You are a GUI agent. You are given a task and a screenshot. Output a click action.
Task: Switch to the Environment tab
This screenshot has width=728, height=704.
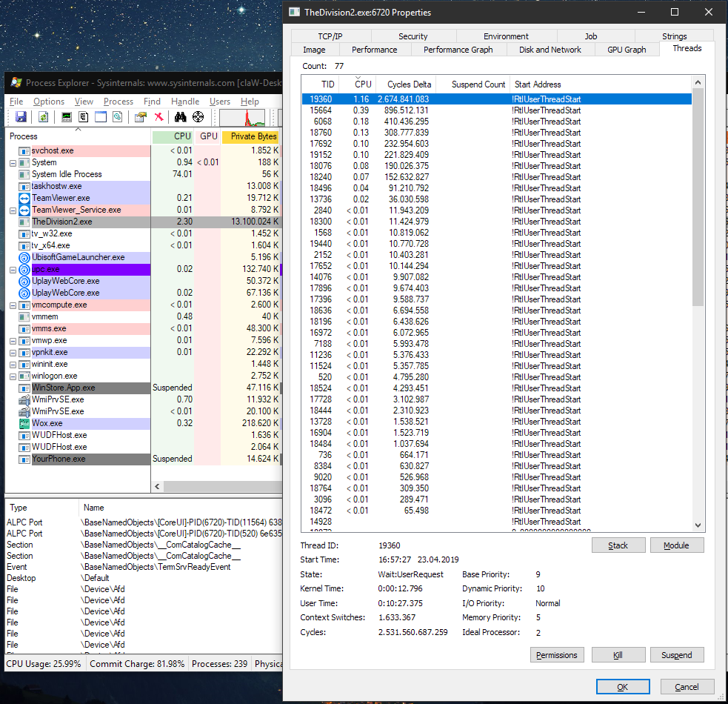tap(506, 36)
